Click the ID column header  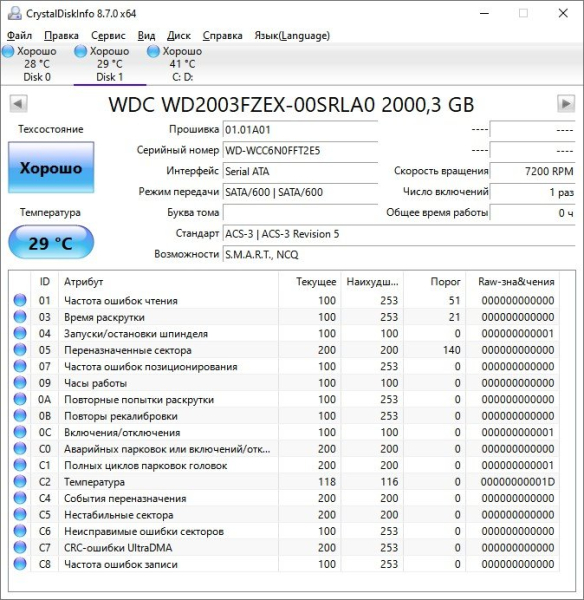(44, 282)
